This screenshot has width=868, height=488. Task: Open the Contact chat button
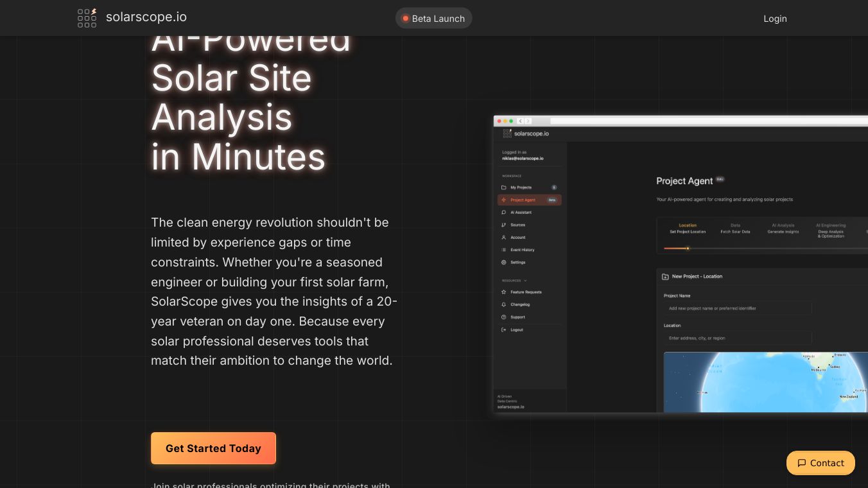tap(820, 463)
